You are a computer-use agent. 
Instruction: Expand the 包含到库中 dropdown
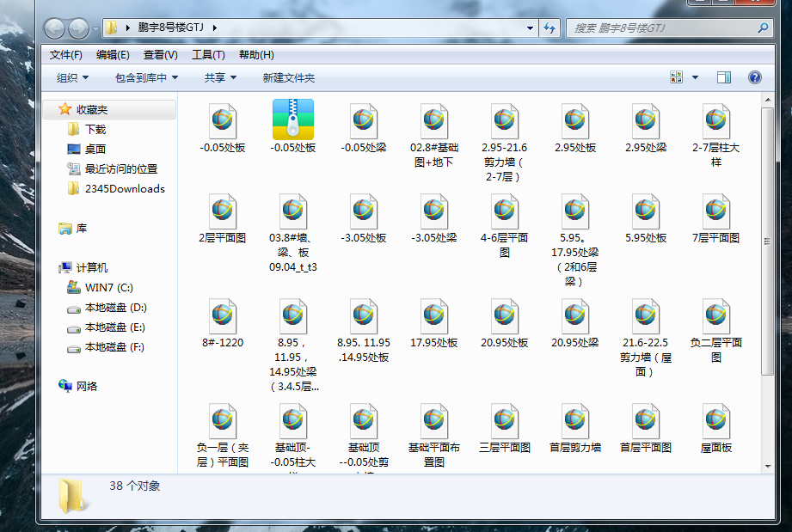point(146,77)
